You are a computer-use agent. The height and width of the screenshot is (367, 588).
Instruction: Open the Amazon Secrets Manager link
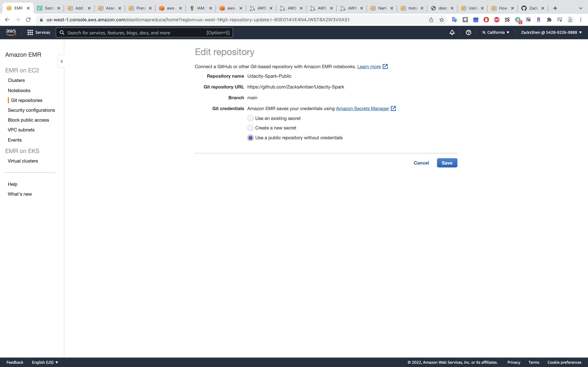point(362,108)
